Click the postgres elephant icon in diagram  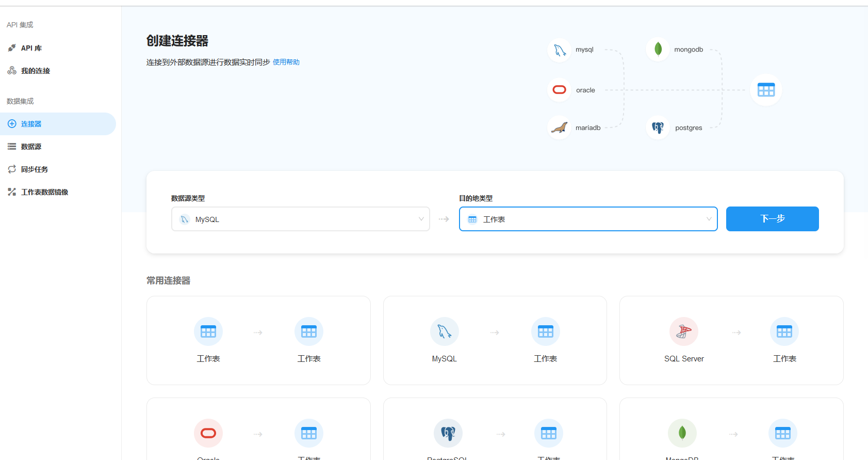point(658,128)
